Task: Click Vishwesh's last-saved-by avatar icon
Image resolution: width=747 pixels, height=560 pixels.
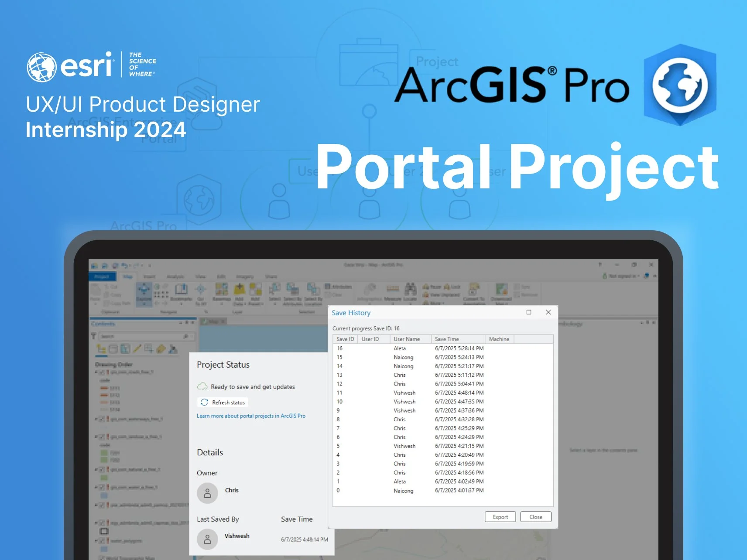Action: (x=207, y=540)
